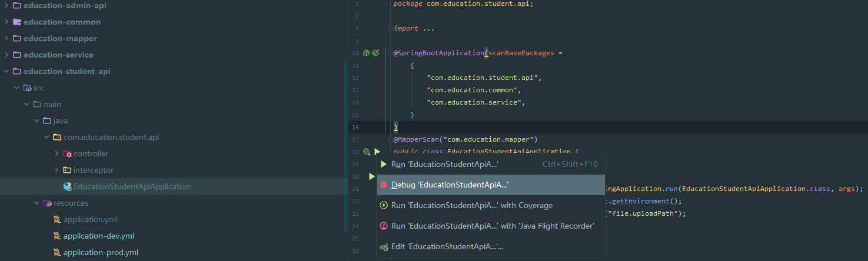Screen dimensions: 868x261
Task: Click the education-admin-api module folder icon
Action: (16, 5)
